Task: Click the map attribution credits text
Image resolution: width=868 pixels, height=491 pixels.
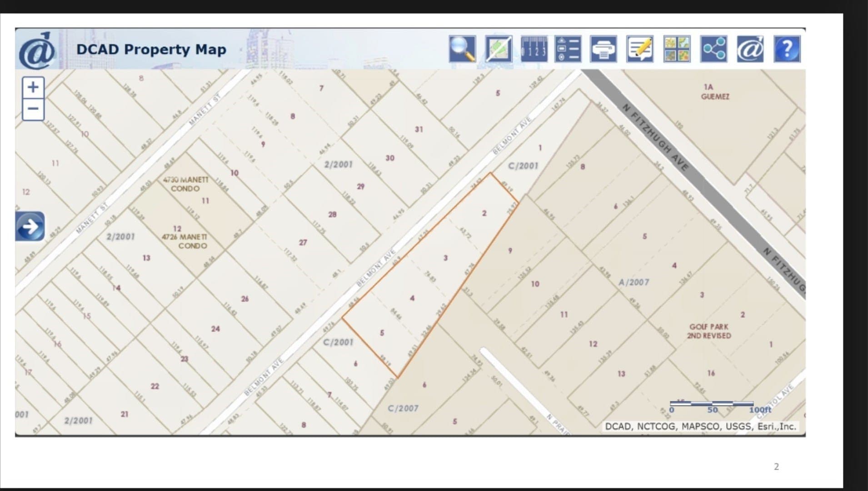Action: pyautogui.click(x=700, y=426)
